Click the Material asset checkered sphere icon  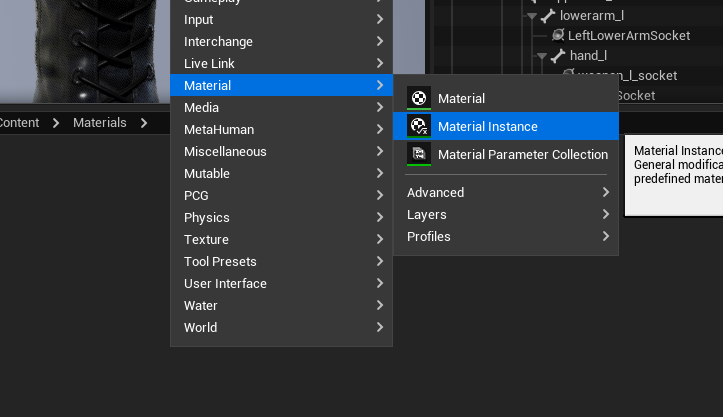point(419,98)
